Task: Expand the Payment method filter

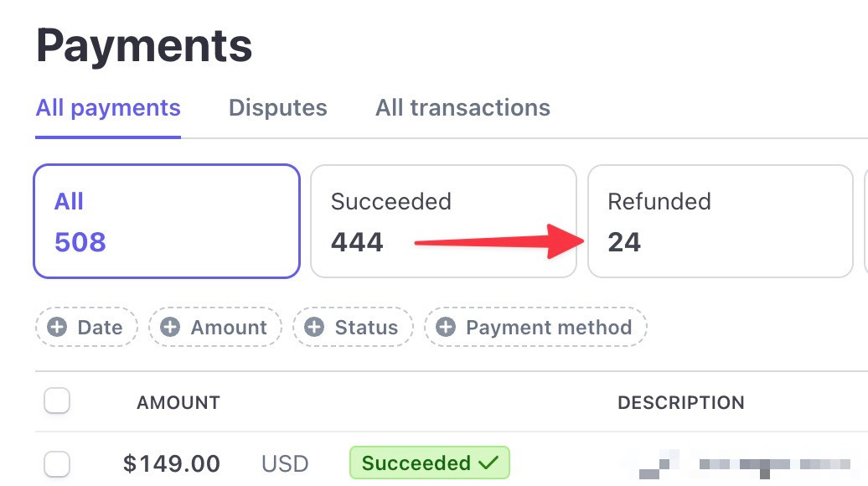Action: (535, 327)
